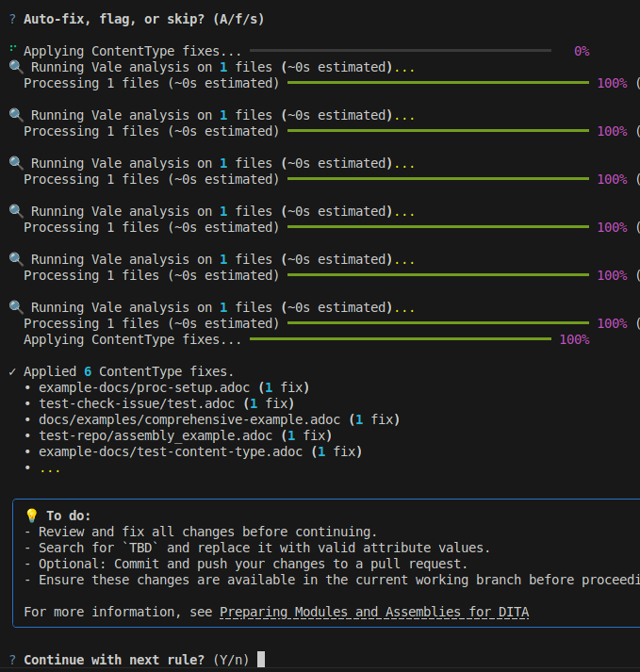Click the (Y/n) option hint

coord(231,660)
